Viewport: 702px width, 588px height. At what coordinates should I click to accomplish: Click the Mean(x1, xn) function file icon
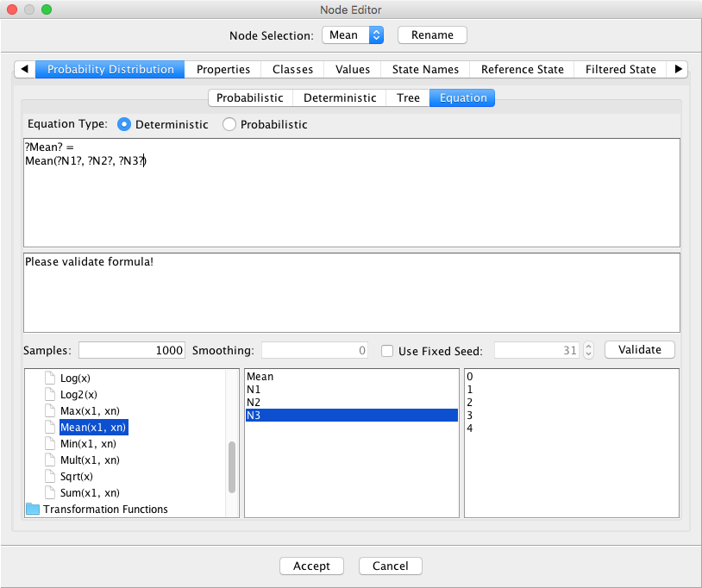(50, 428)
